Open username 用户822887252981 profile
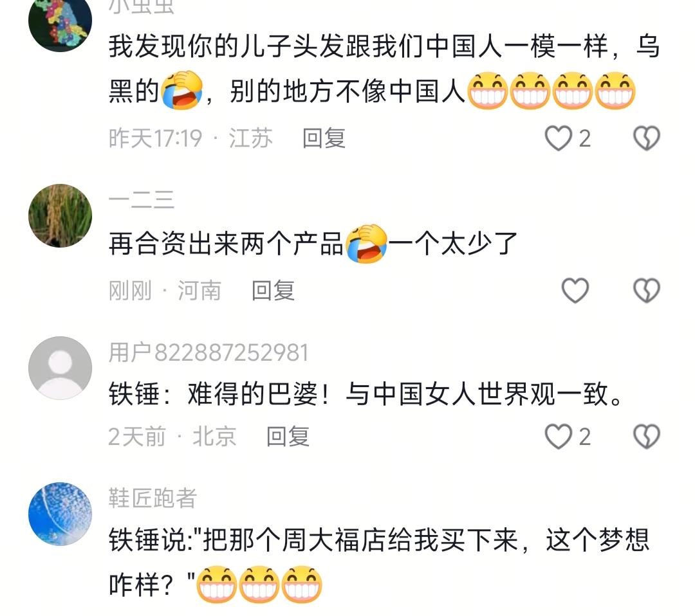Image resolution: width=695 pixels, height=616 pixels. (208, 352)
